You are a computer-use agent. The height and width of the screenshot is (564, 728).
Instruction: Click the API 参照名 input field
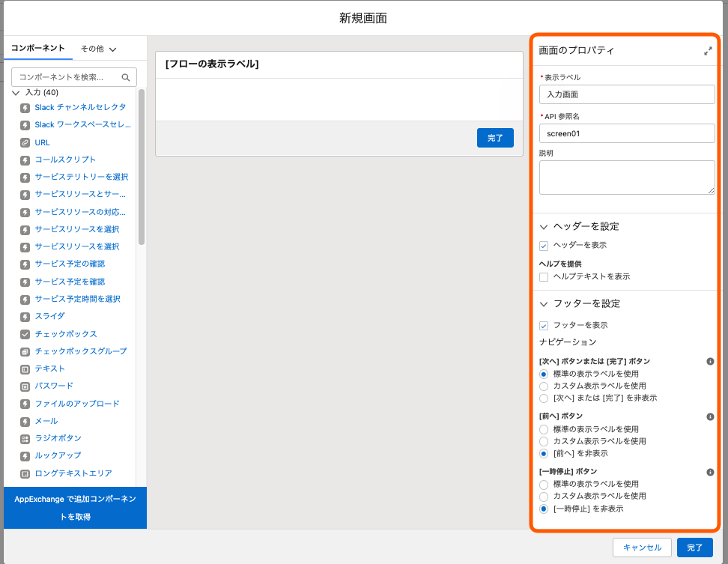627,133
